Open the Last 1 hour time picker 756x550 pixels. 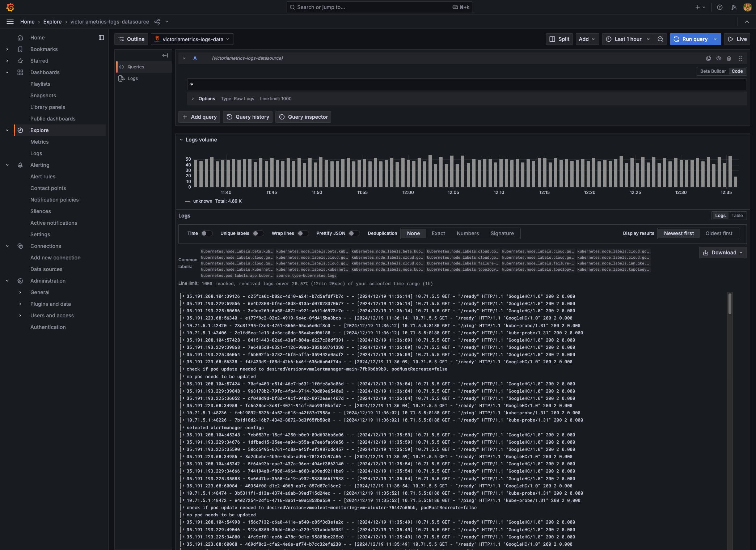point(628,39)
